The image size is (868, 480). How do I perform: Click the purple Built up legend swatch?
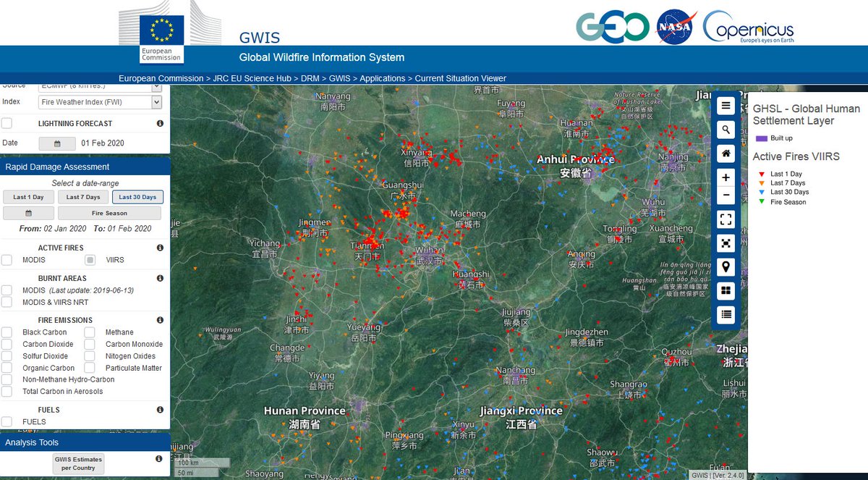coord(760,138)
